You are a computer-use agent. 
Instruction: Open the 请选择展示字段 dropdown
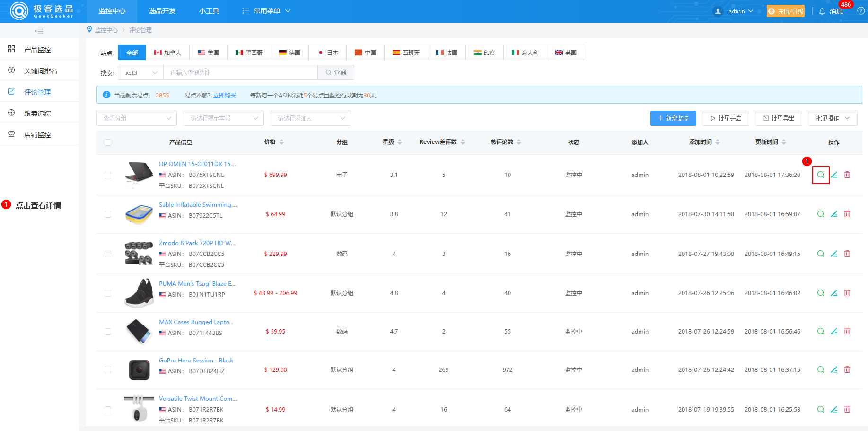click(224, 118)
